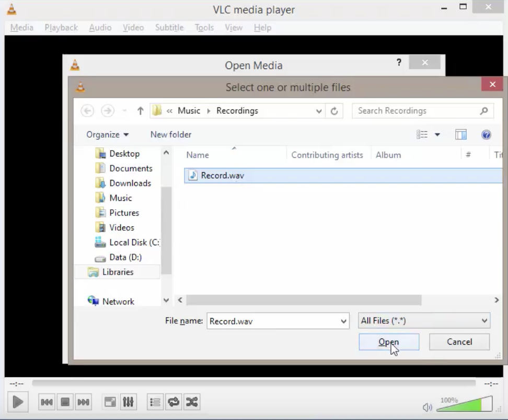Click the Play button in VLC

coord(17,402)
